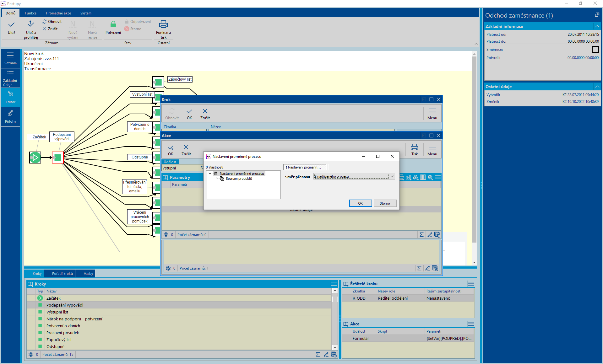Screen dimensions: 603x364
Task: Click the green Začátek start node
Action: click(x=35, y=157)
